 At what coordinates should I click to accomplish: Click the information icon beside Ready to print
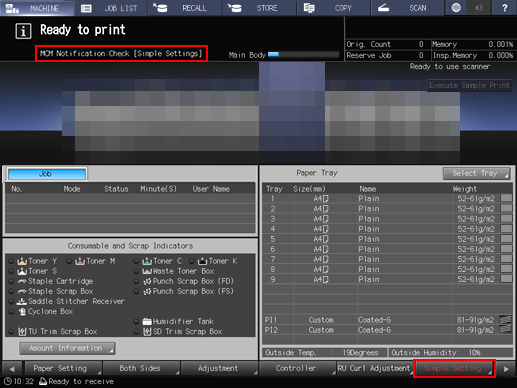tap(23, 31)
